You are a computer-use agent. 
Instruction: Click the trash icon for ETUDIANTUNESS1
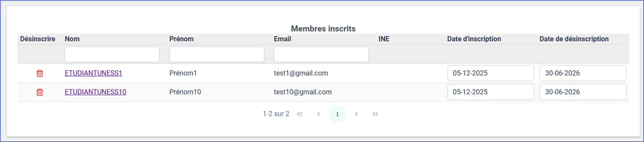pos(40,73)
